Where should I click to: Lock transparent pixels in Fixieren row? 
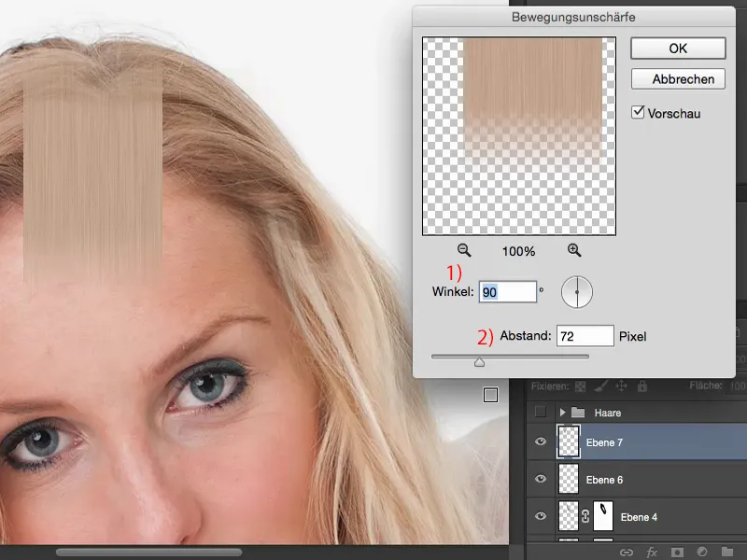pyautogui.click(x=580, y=386)
